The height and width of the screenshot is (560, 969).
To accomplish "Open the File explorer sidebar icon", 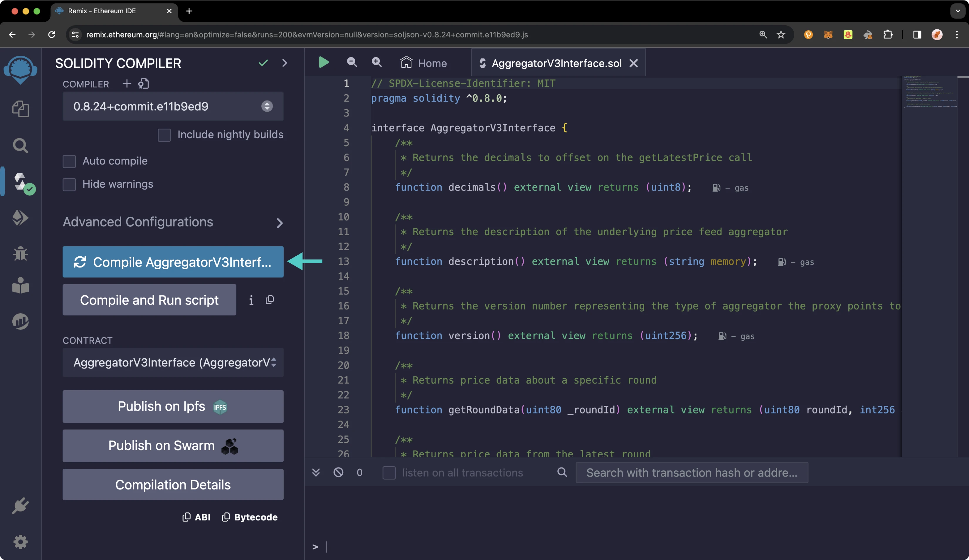I will (x=20, y=109).
